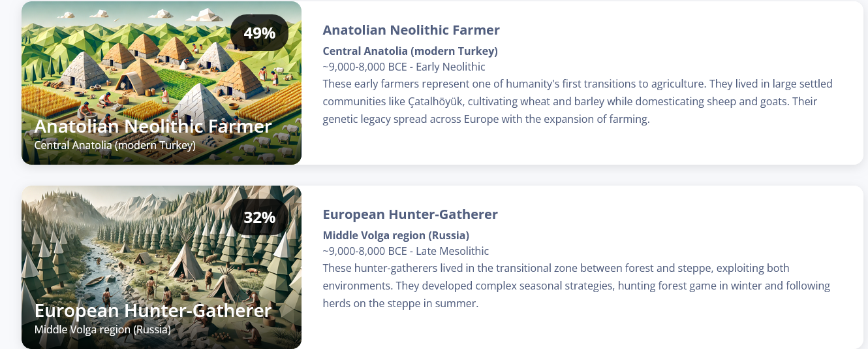Select the Late Mesolithic date line
This screenshot has height=349, width=868.
tap(406, 251)
